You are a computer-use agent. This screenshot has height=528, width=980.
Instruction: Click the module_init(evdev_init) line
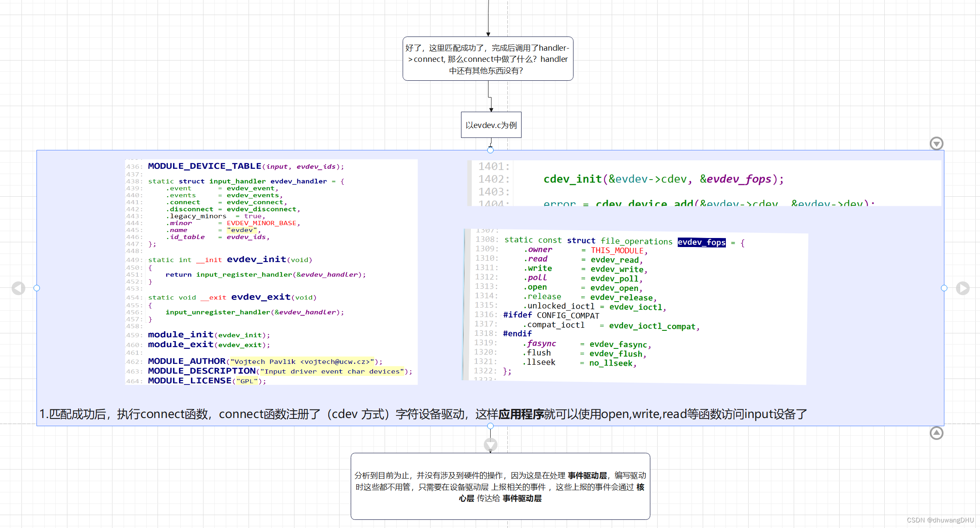pos(209,335)
